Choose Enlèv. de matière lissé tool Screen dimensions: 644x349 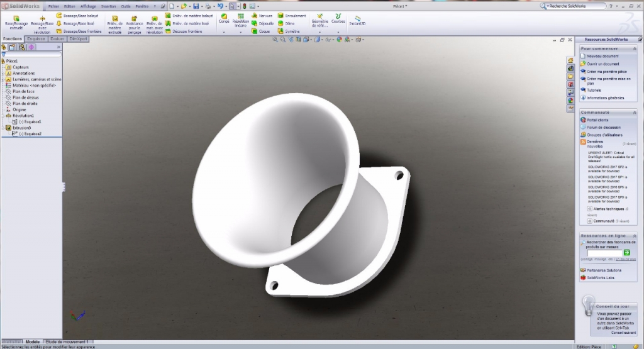187,23
